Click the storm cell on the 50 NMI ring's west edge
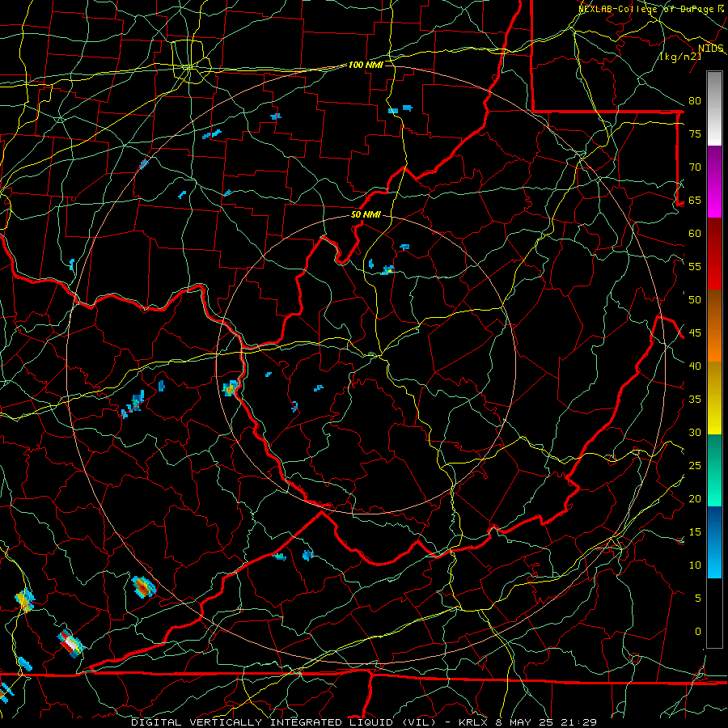The height and width of the screenshot is (728, 728). coord(231,387)
